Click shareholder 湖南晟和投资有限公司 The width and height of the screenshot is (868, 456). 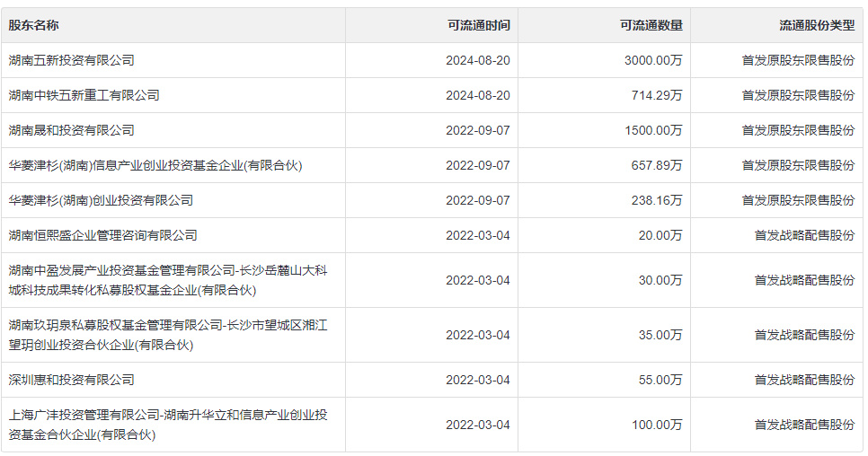pos(72,130)
